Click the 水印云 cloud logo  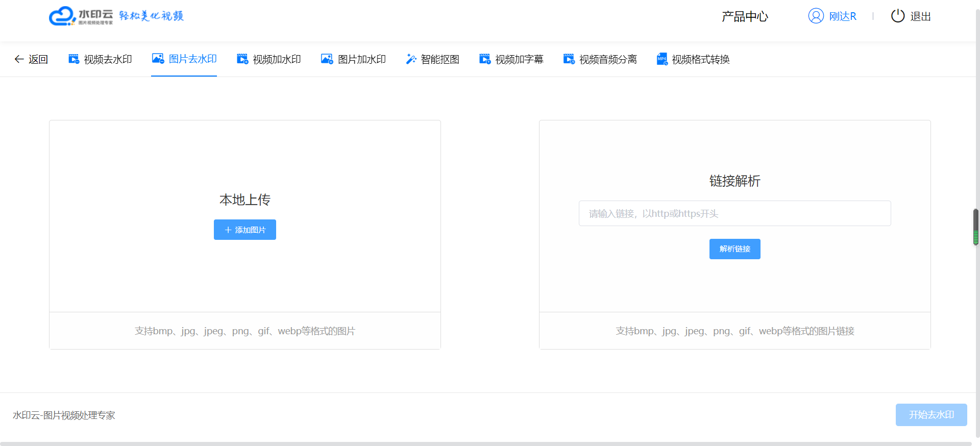[x=62, y=16]
